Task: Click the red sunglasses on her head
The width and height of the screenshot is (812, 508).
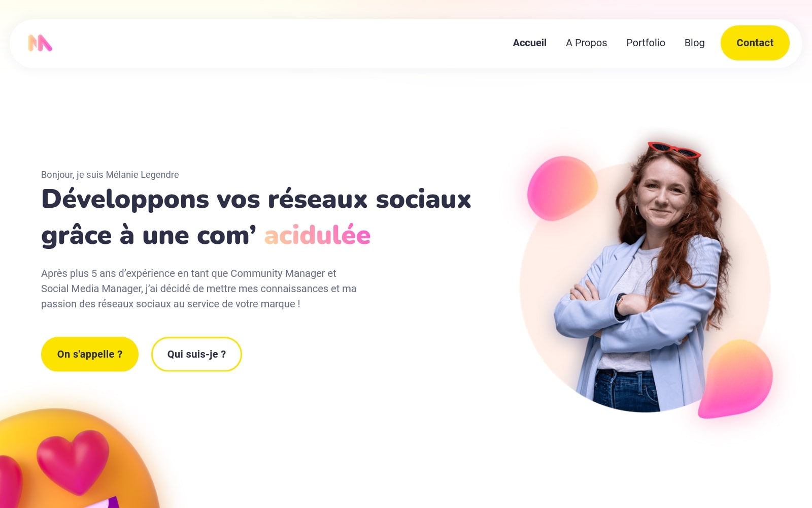Action: click(x=674, y=149)
